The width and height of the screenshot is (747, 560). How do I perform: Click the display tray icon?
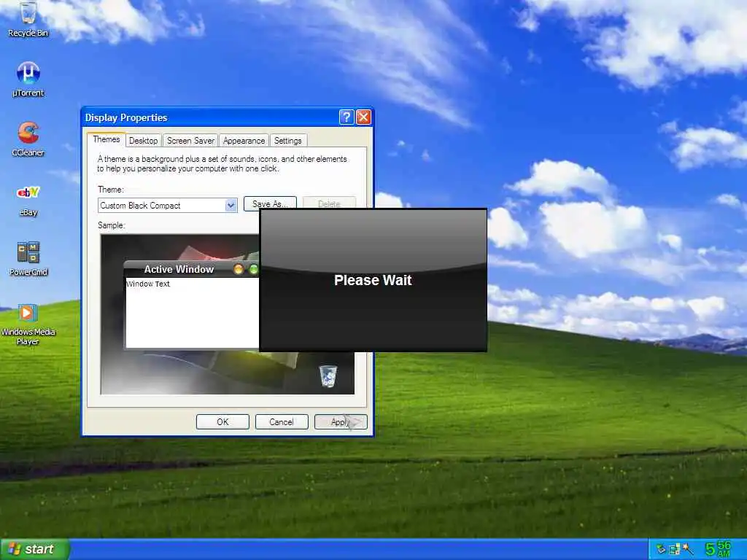pos(674,549)
